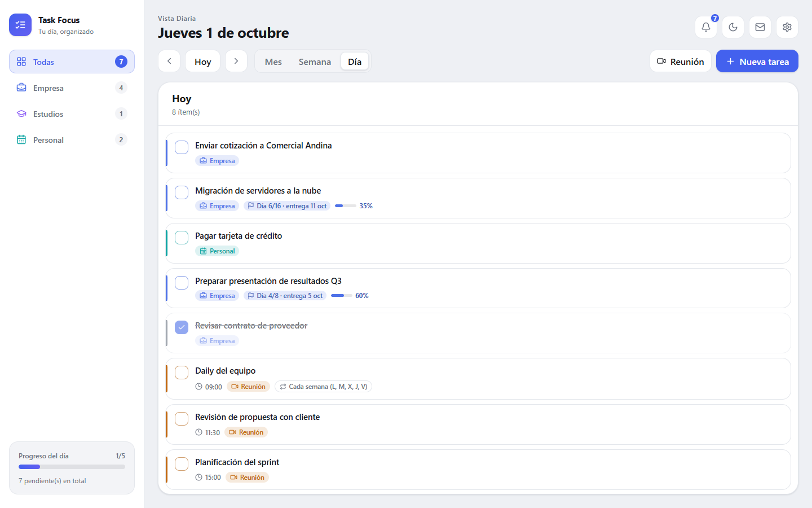Uncheck Revisar contrato de proveedor
This screenshot has width=812, height=508.
click(182, 327)
